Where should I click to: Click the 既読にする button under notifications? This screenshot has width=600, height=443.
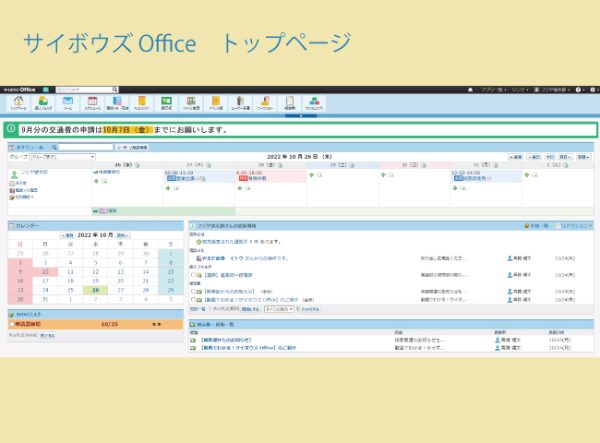tap(251, 309)
